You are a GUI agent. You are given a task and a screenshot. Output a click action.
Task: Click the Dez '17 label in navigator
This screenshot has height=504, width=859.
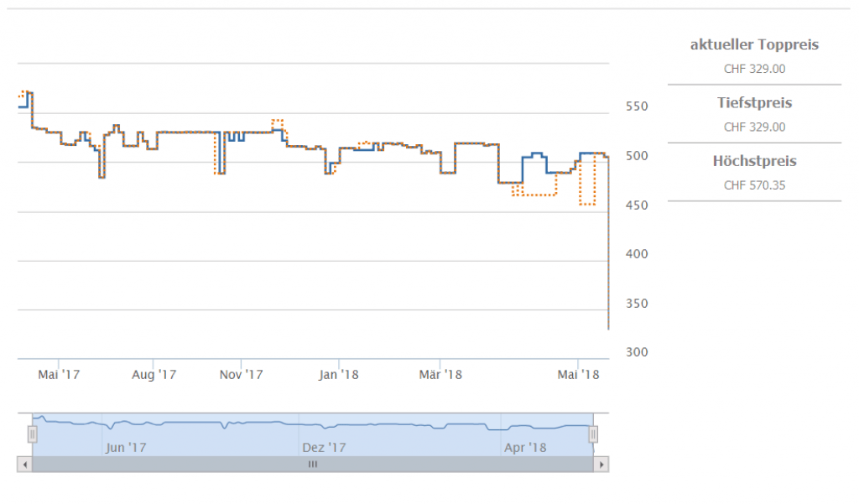pos(324,448)
